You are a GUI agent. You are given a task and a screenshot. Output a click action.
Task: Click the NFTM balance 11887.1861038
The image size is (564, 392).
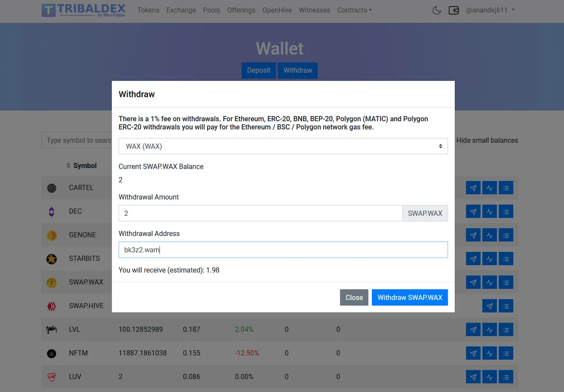click(x=143, y=353)
